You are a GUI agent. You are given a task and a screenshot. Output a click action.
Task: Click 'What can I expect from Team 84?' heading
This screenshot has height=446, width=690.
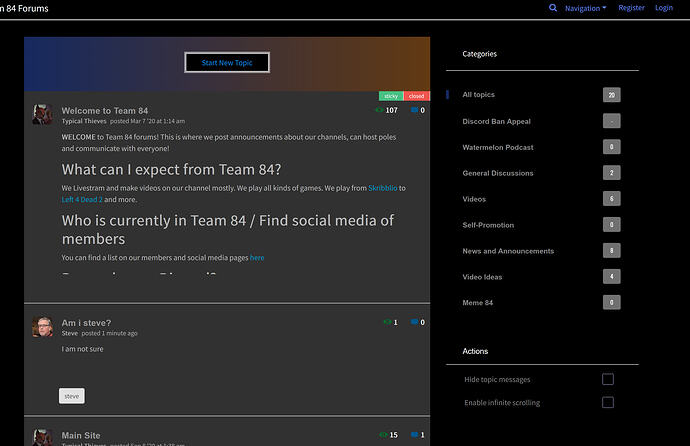point(171,170)
